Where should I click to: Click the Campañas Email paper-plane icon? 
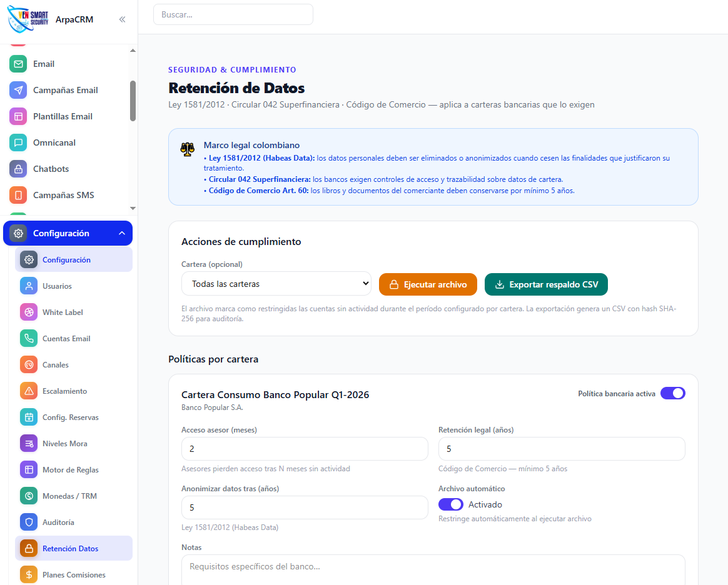[x=18, y=90]
